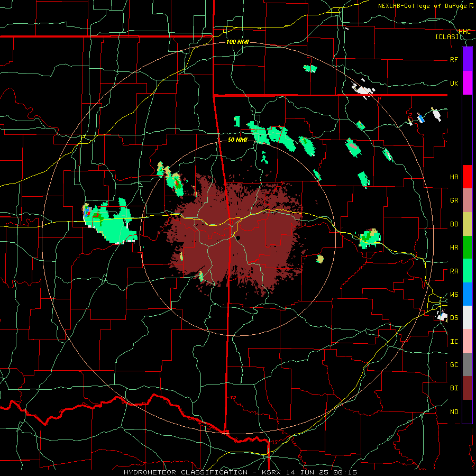Click the BD legend label
The height and width of the screenshot is (476, 476).
(x=454, y=224)
